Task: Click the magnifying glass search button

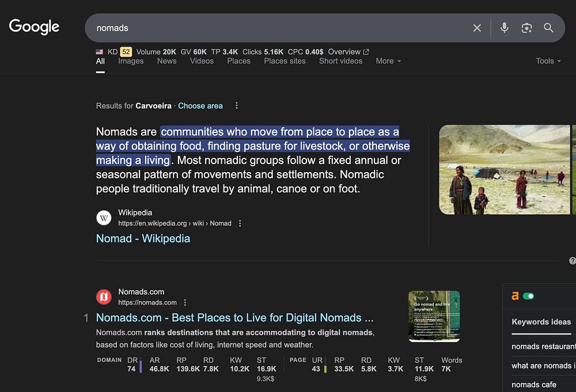Action: pos(548,28)
